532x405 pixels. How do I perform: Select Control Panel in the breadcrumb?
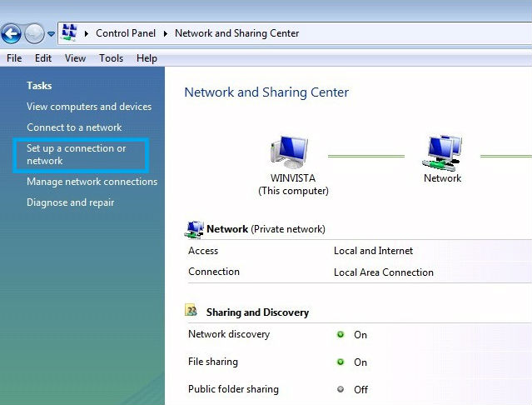point(126,33)
